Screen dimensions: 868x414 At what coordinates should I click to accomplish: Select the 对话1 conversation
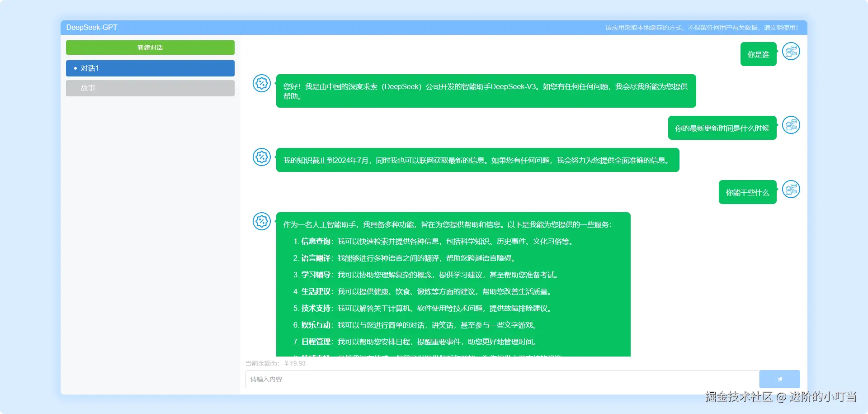pos(150,68)
